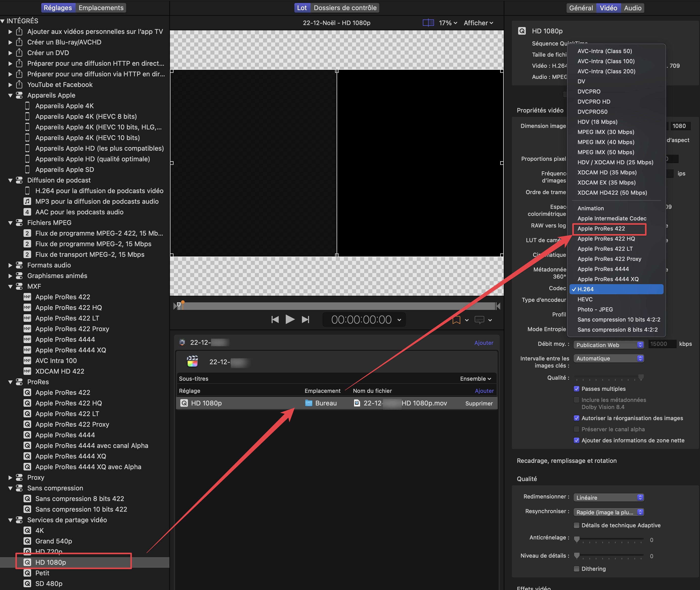Click the MP3 podcast audio music note icon

click(27, 201)
